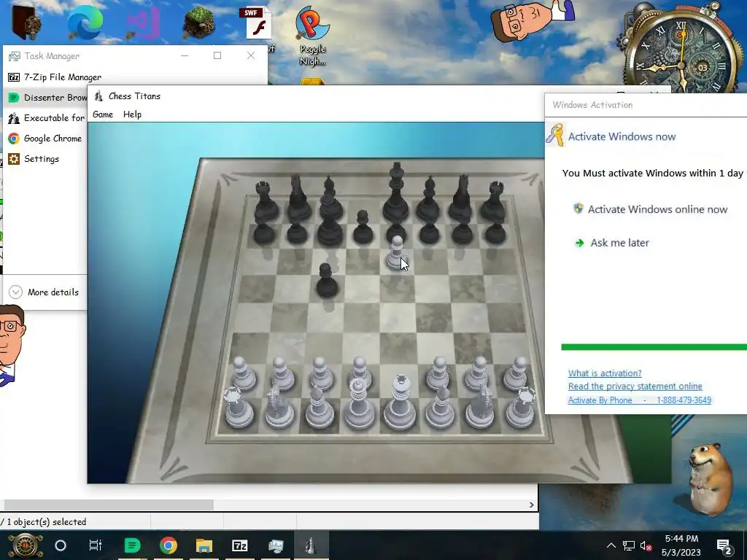Show hidden system tray icons
The width and height of the screenshot is (747, 560).
[x=611, y=545]
